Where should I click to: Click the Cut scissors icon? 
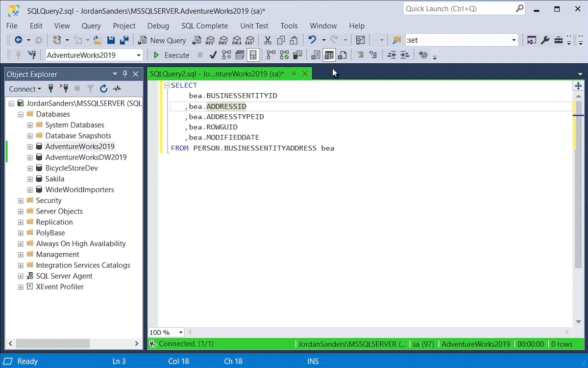[x=268, y=40]
